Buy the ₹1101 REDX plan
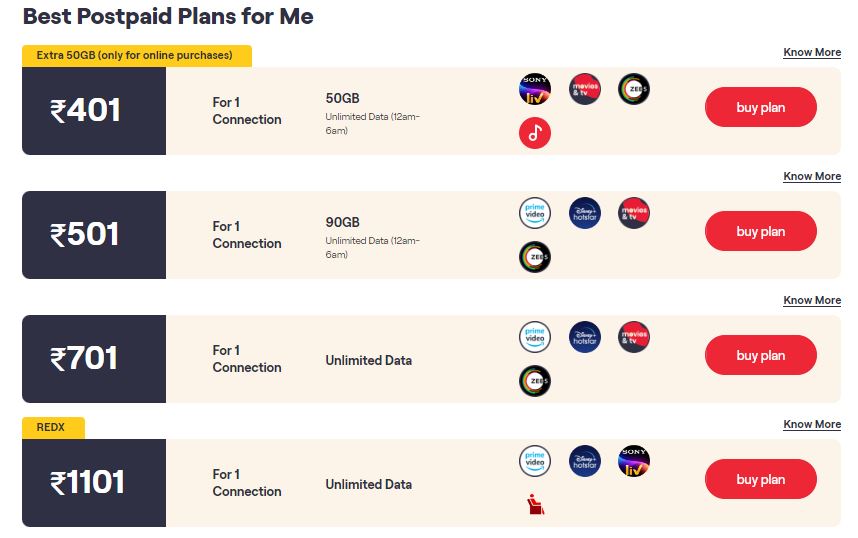The image size is (858, 538). [x=760, y=480]
